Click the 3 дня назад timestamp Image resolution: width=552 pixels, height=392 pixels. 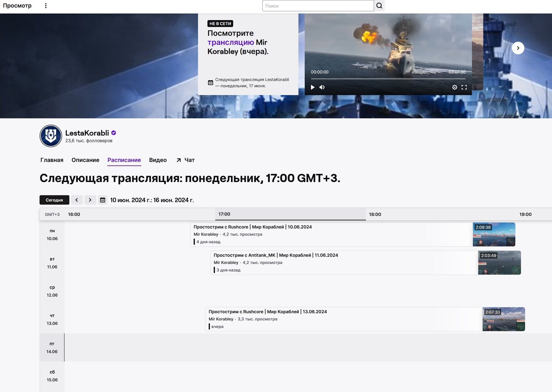[228, 270]
